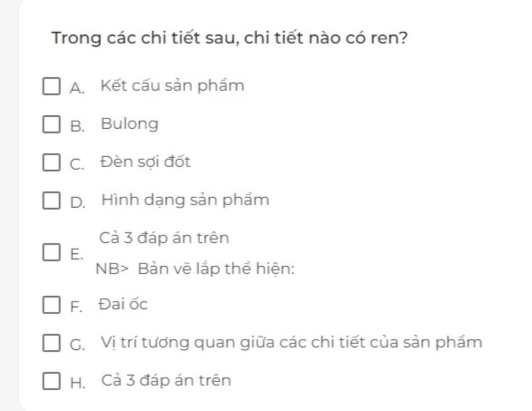Toggle the checkbox for option E
Screen dimensions: 532x411
pos(51,253)
